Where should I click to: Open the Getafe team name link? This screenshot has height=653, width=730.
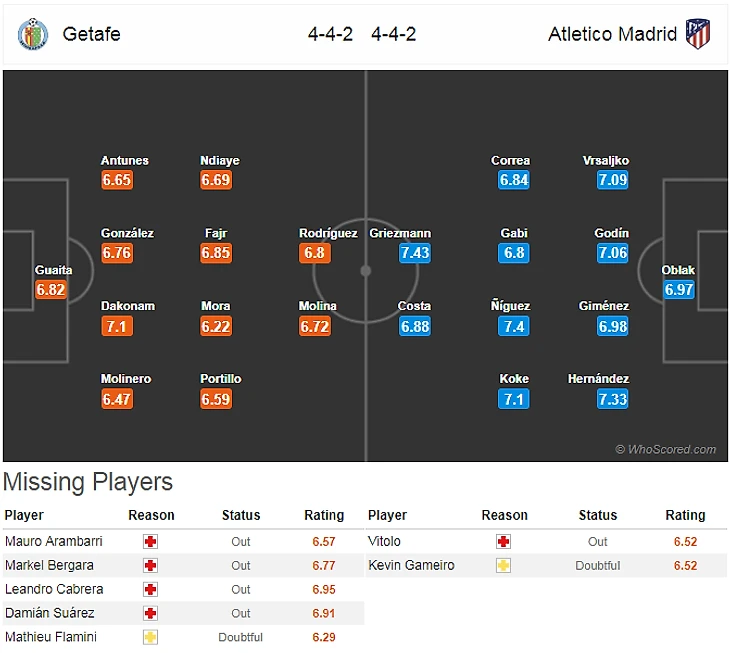91,34
